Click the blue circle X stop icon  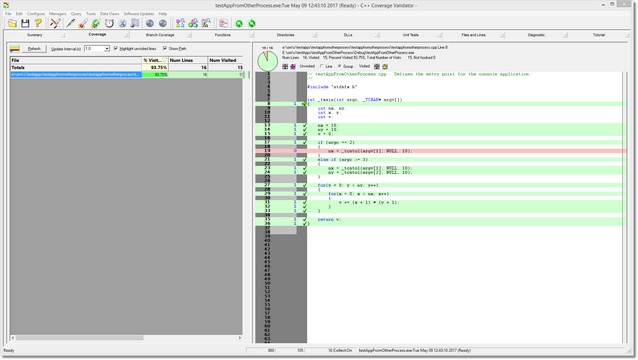point(122,24)
